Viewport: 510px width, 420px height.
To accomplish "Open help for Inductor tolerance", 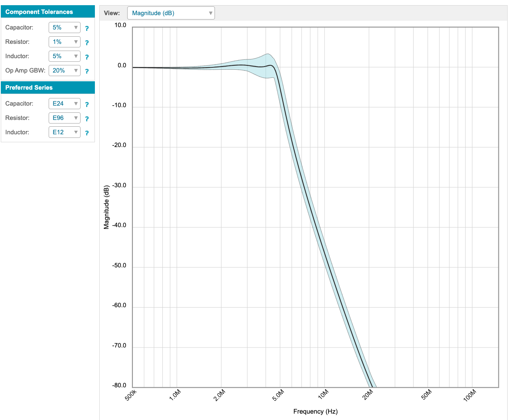I will tap(87, 57).
